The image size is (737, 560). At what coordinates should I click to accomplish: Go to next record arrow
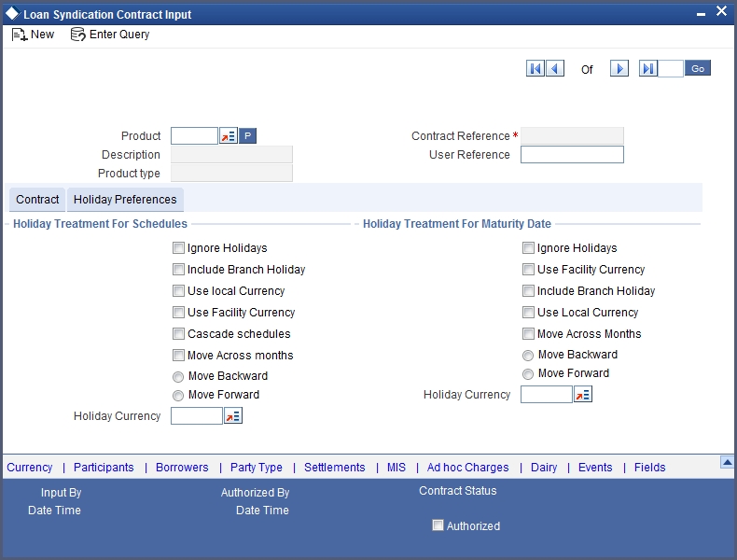[x=619, y=69]
